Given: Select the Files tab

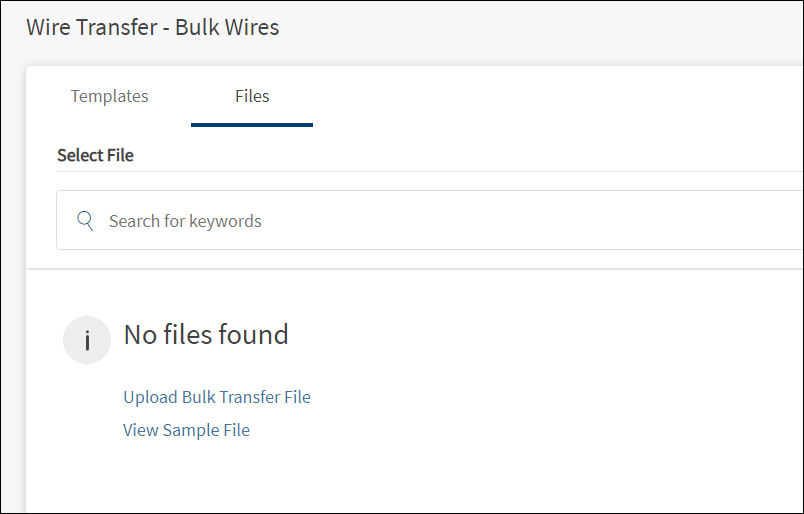Looking at the screenshot, I should click(252, 96).
